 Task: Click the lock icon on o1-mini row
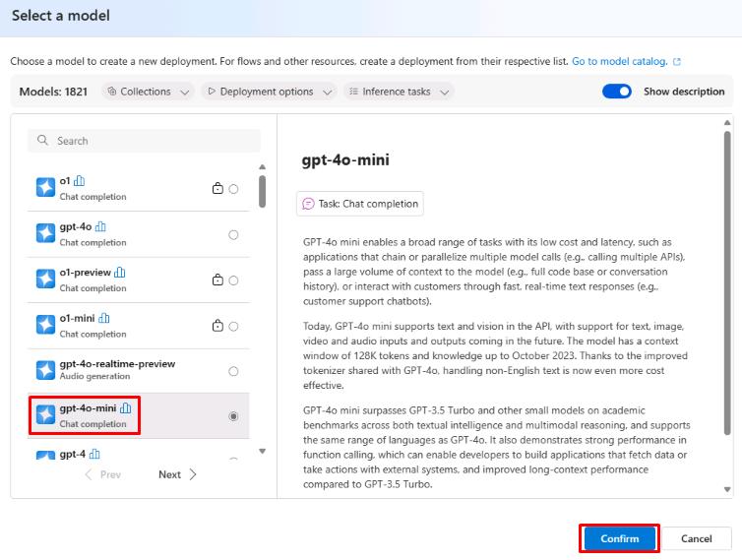[217, 326]
